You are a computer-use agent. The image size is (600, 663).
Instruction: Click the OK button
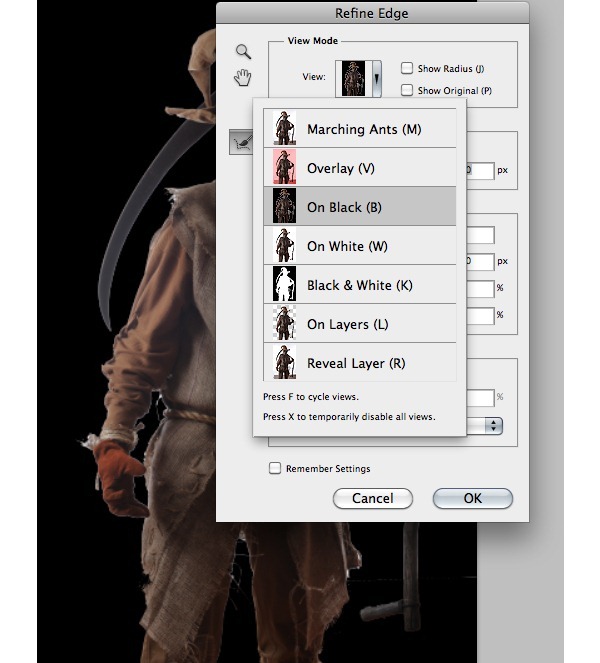tap(473, 498)
